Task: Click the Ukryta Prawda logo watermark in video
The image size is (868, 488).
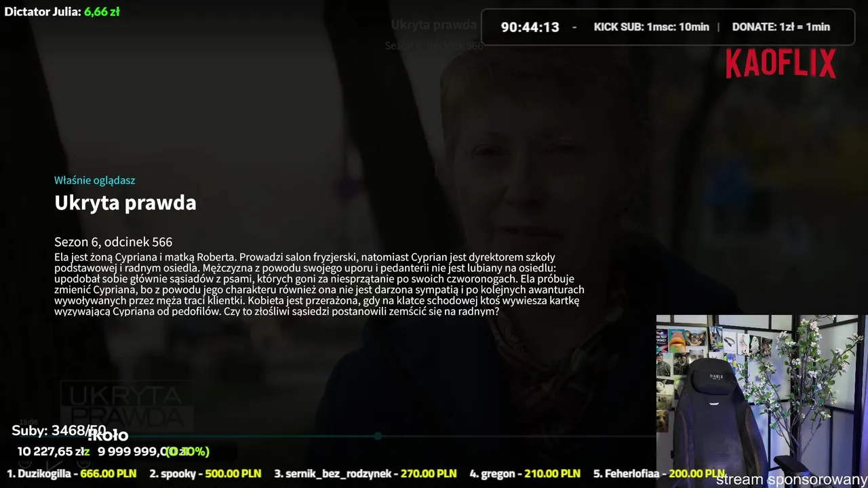Action: [x=126, y=405]
